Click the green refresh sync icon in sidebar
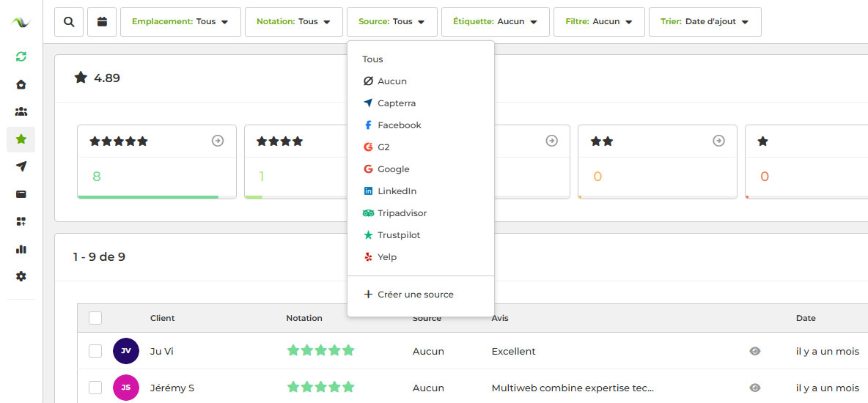 21,56
